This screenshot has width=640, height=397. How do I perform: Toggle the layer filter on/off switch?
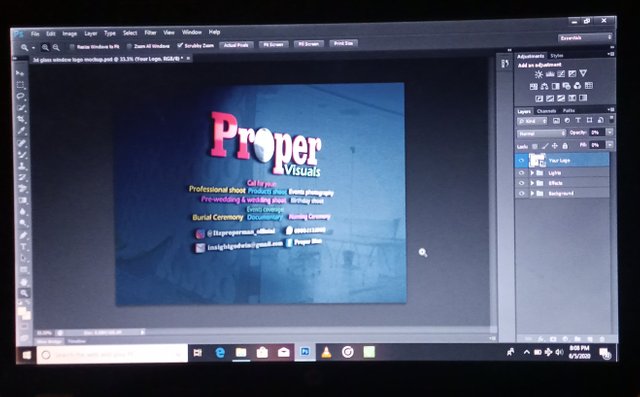point(611,119)
